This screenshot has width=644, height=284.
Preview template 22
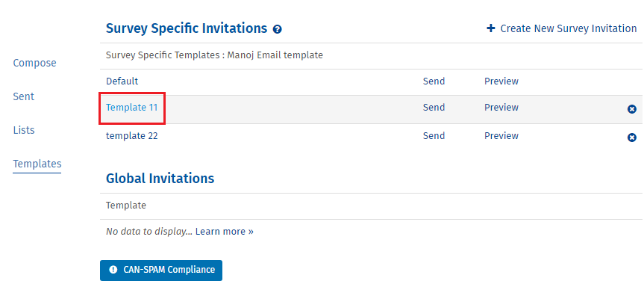501,136
